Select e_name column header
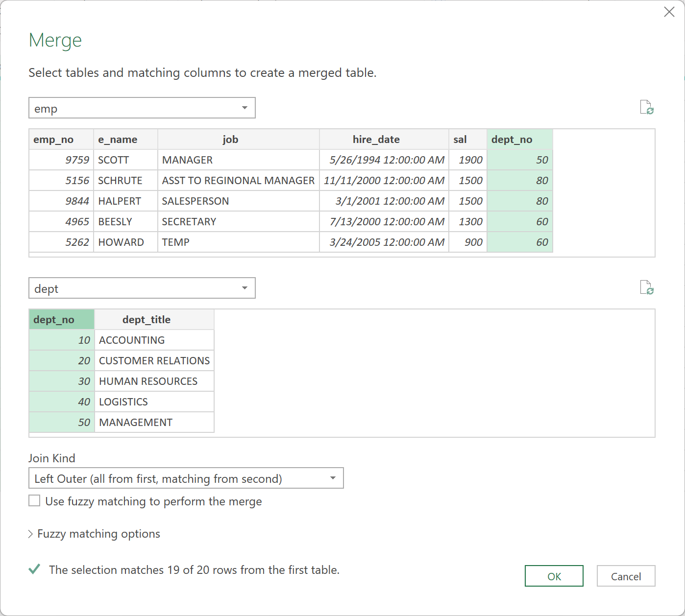Image resolution: width=685 pixels, height=616 pixels. (x=125, y=140)
